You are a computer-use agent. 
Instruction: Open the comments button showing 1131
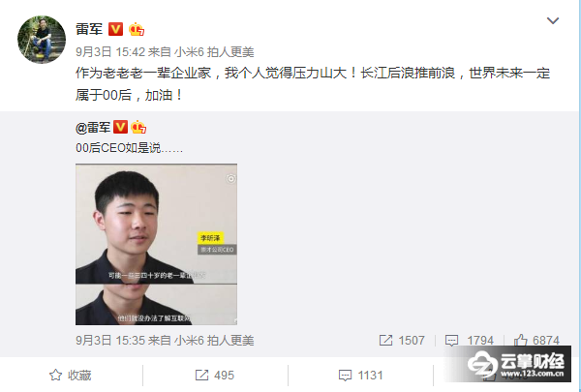pos(360,375)
